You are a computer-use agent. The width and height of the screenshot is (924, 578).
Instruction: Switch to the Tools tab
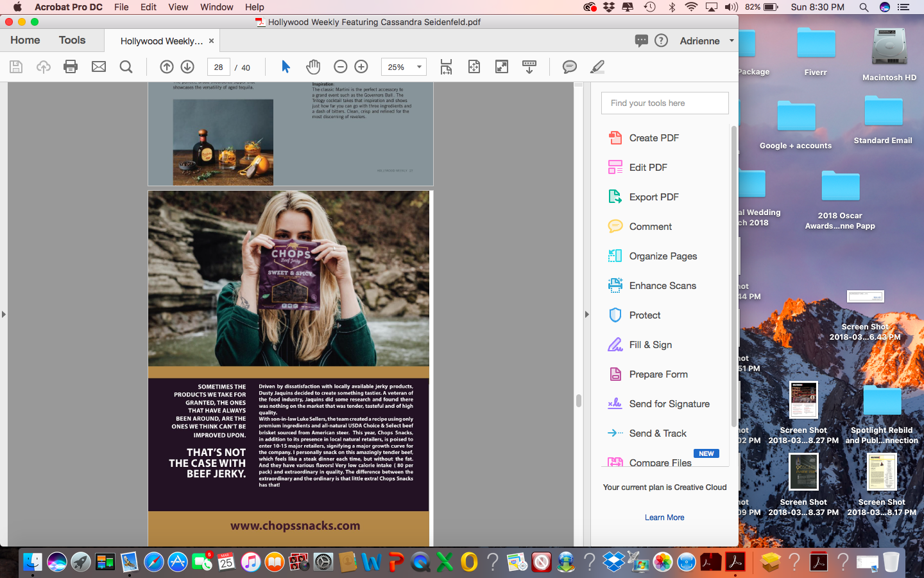click(x=72, y=40)
